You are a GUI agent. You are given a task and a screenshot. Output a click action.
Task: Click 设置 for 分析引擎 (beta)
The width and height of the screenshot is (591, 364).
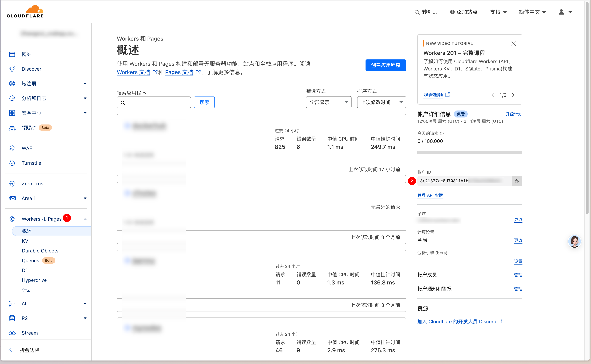click(518, 261)
